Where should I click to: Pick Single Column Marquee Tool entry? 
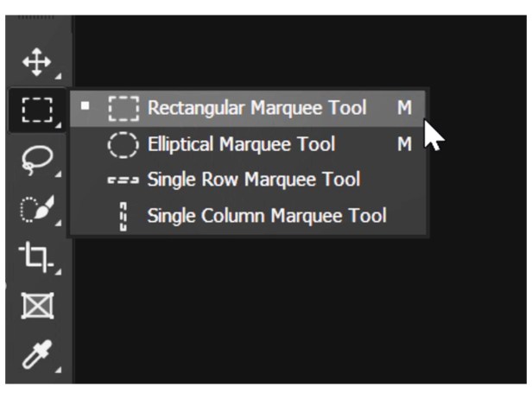(266, 216)
